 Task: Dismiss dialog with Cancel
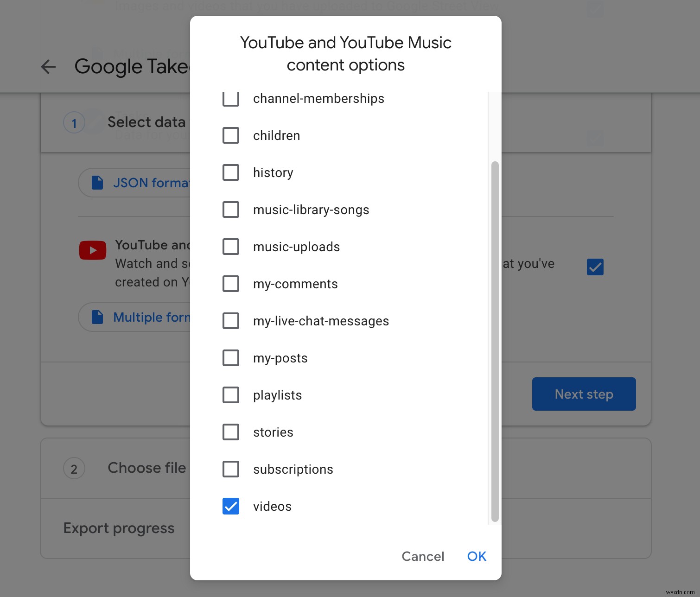(x=422, y=556)
